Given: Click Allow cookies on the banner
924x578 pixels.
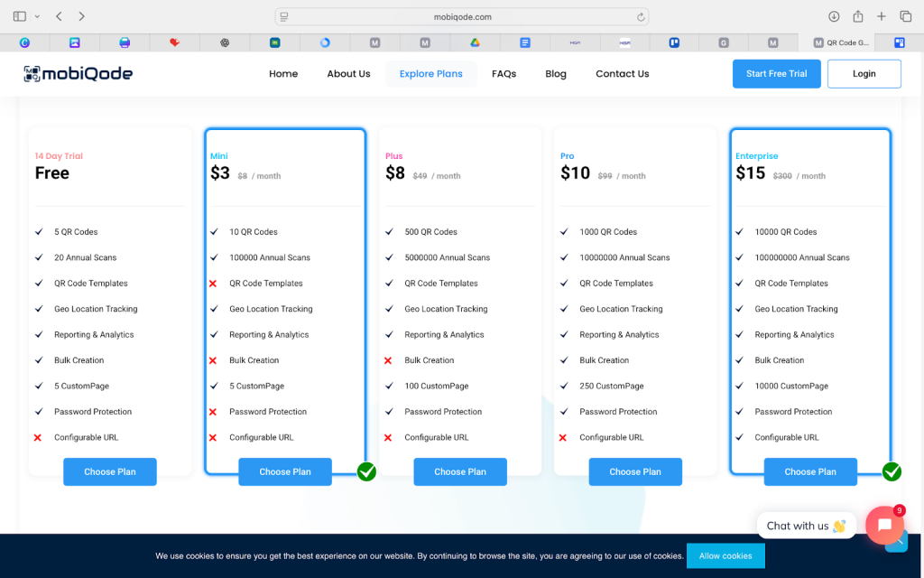Looking at the screenshot, I should 725,555.
